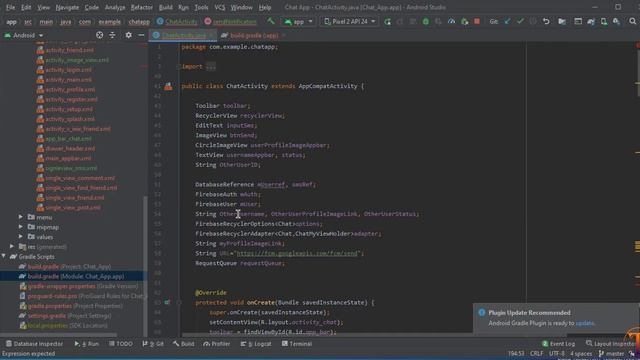Collapse the Gradle Scripts node
The width and height of the screenshot is (640, 360).
coord(4,256)
